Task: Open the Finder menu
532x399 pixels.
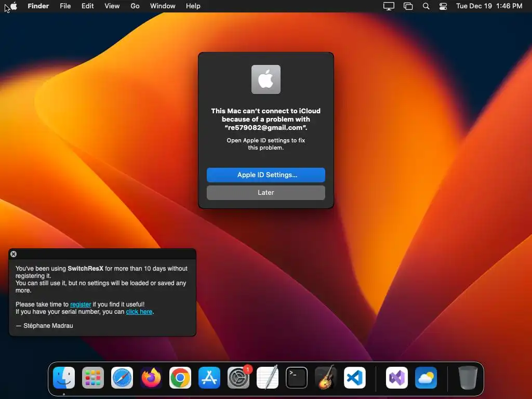Action: 38,6
